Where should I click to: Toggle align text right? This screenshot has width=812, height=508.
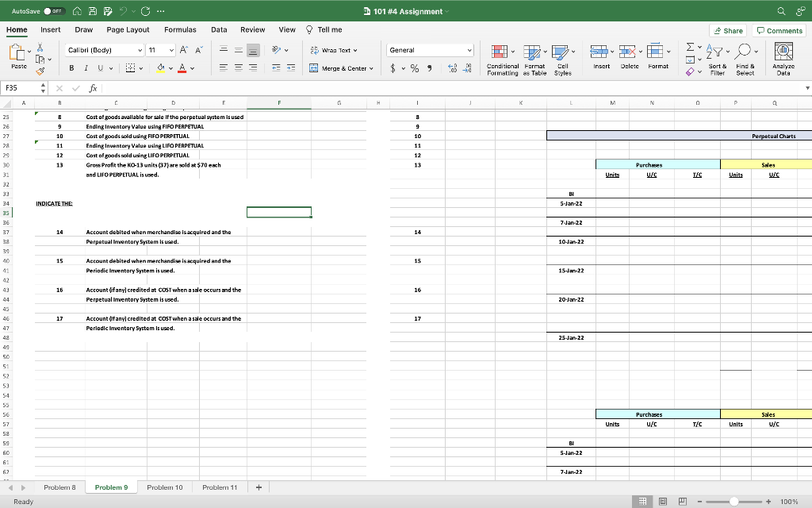pyautogui.click(x=253, y=67)
